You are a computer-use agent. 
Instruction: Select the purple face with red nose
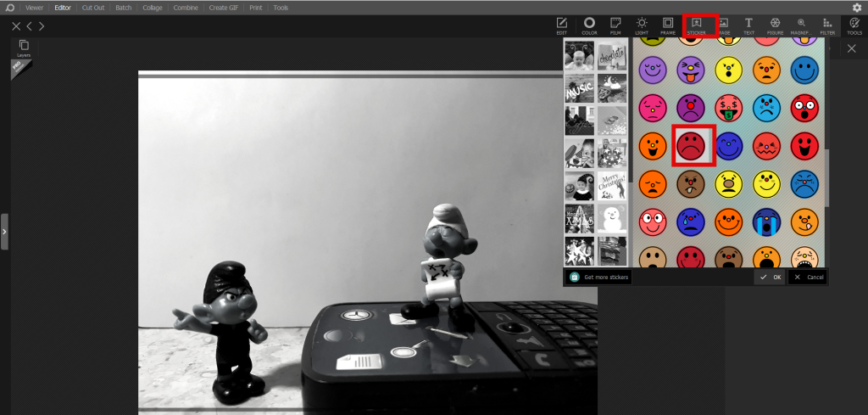[691, 108]
